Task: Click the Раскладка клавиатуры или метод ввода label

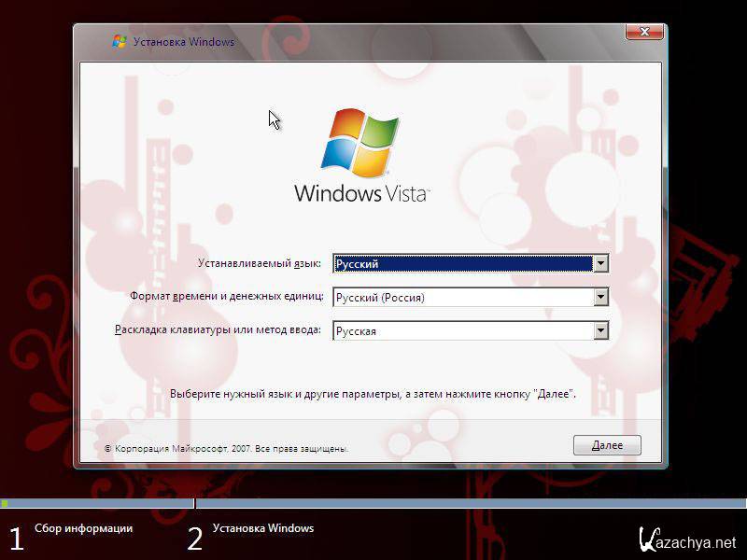Action: 218,330
